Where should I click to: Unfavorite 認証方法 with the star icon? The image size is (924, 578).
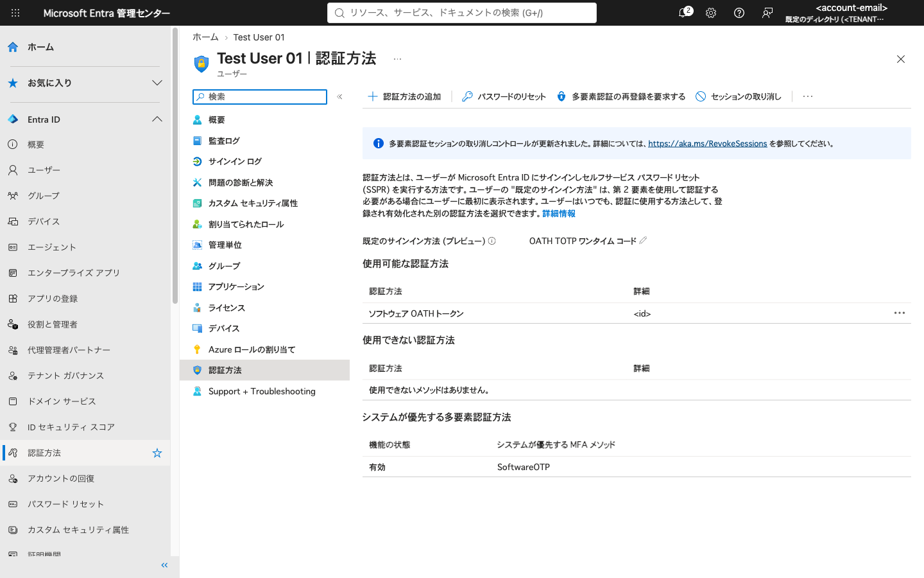[x=157, y=453]
